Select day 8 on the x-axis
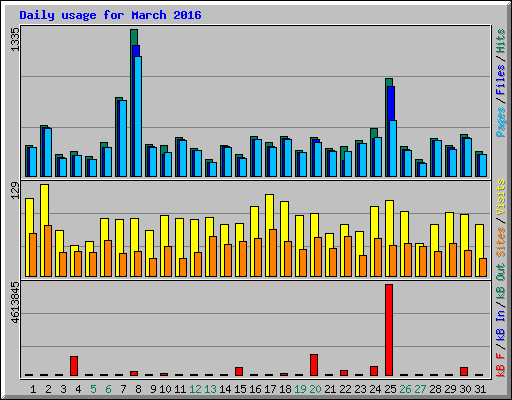Viewport: 512px width, 400px height. 138,389
